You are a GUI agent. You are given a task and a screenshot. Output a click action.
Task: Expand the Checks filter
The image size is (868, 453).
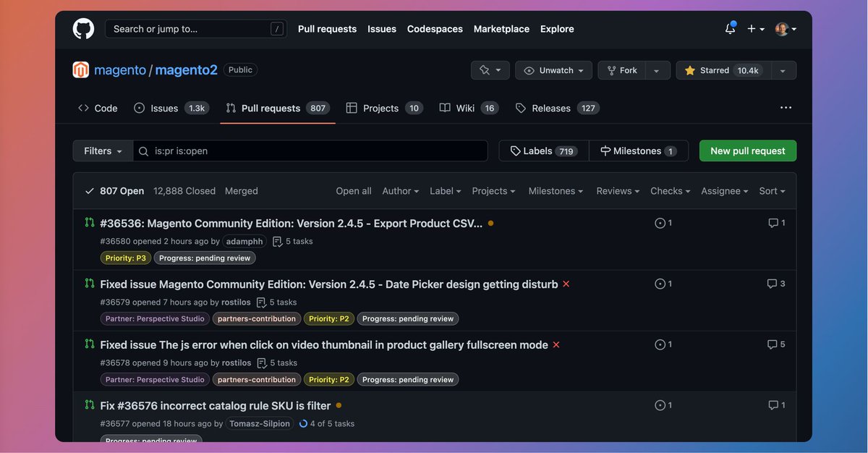click(x=670, y=191)
